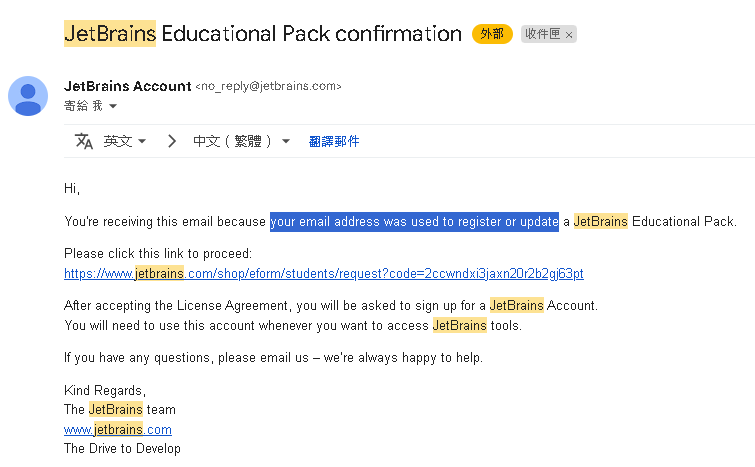The height and width of the screenshot is (467, 755).
Task: Click highlighted JetBrains word in the subject
Action: click(110, 34)
